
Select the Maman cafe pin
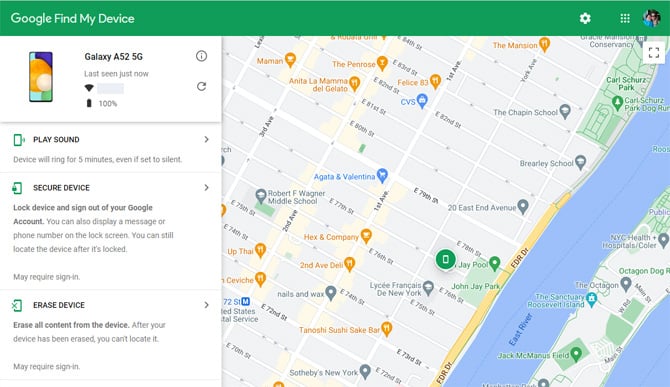tap(290, 60)
